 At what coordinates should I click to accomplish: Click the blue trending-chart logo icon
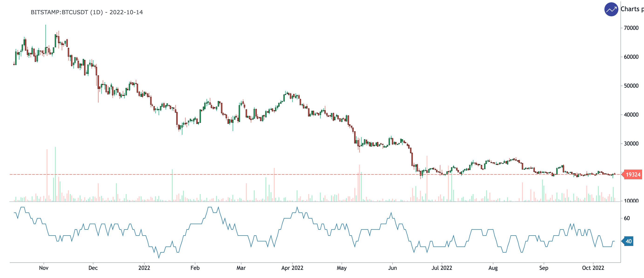[x=611, y=10]
